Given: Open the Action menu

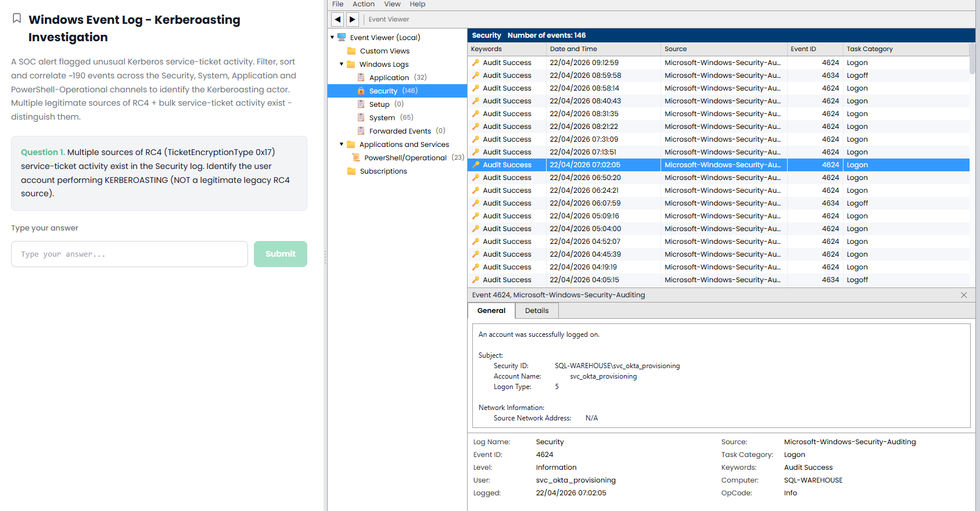Looking at the screenshot, I should point(364,4).
